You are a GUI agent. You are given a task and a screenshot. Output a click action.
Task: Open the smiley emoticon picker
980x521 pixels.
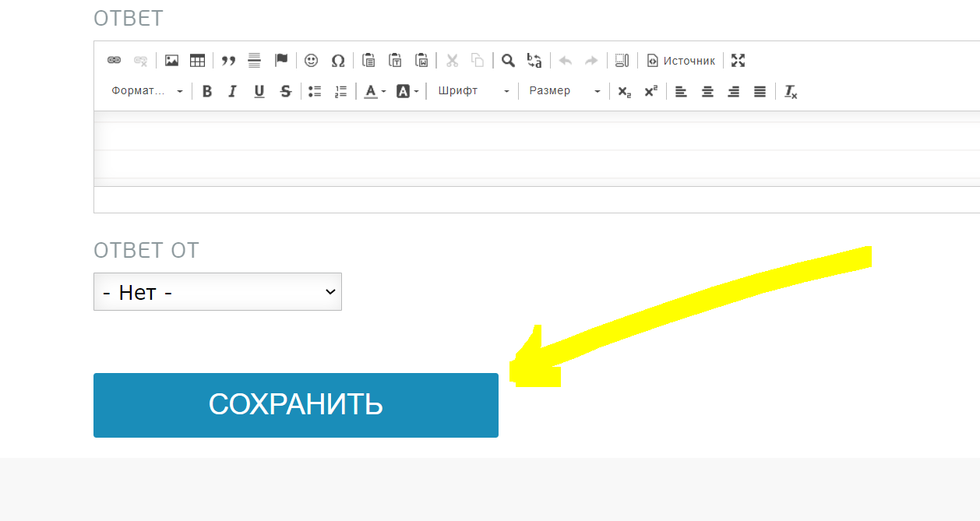tap(312, 61)
